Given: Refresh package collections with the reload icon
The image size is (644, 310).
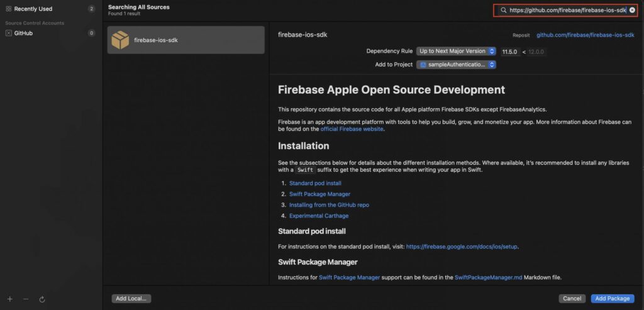Looking at the screenshot, I should (42, 299).
